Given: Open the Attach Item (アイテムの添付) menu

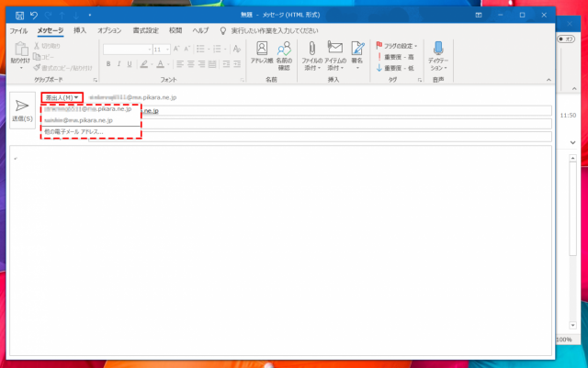Looking at the screenshot, I should point(334,55).
